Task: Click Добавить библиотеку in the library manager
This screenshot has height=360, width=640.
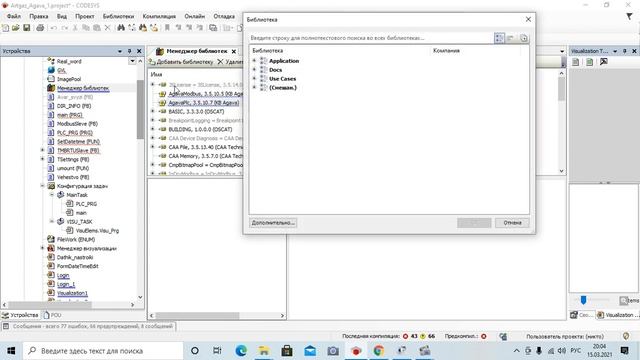Action: [x=181, y=62]
